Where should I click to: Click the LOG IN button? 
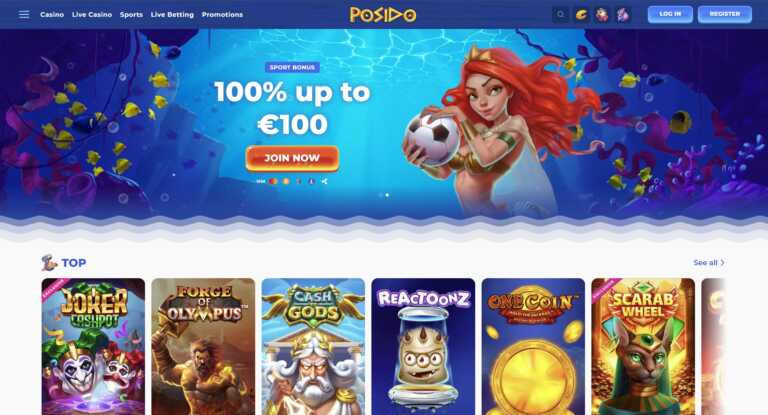click(x=670, y=14)
